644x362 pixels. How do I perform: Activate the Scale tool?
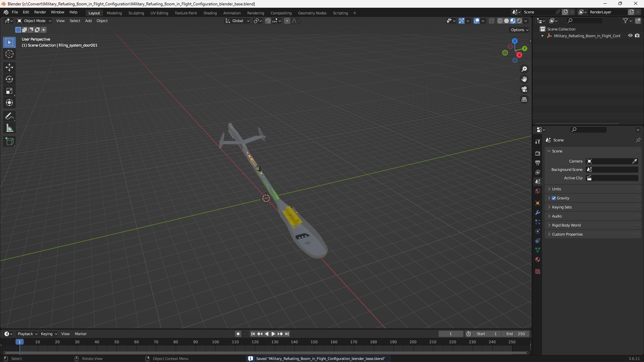[9, 91]
